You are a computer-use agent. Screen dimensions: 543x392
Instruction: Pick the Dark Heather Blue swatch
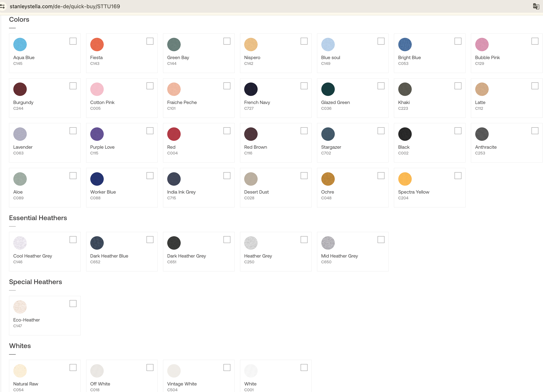[97, 243]
